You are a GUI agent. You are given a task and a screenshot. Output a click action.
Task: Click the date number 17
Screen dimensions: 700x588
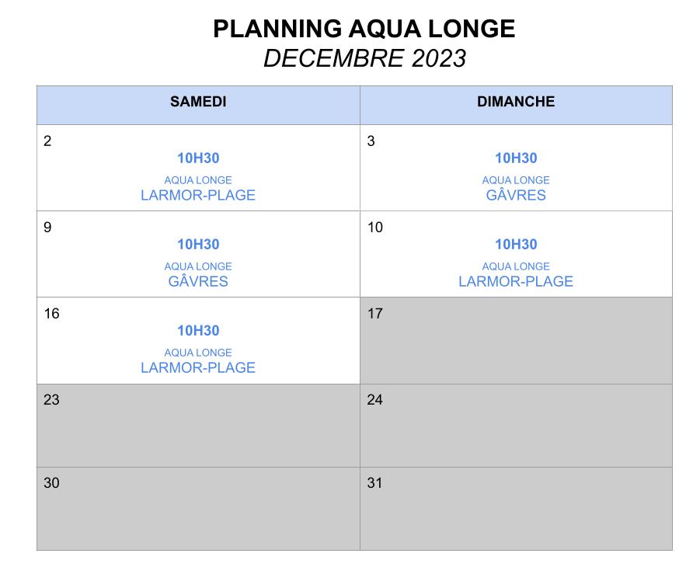tap(375, 314)
